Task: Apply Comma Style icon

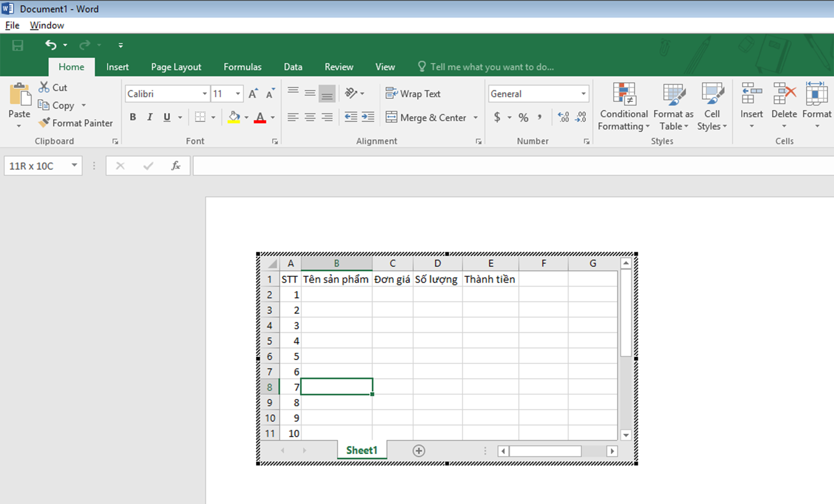Action: (540, 117)
